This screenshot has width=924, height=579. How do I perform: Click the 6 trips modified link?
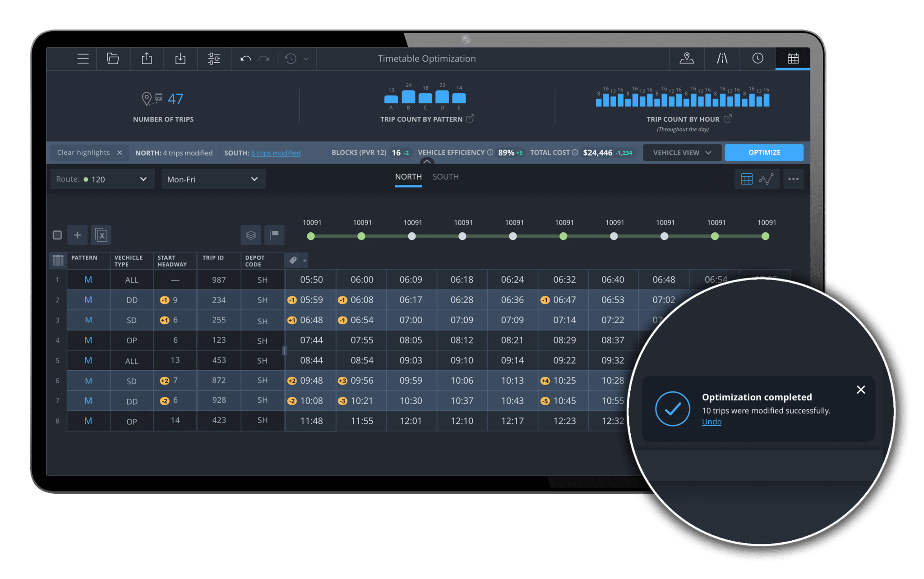point(276,153)
